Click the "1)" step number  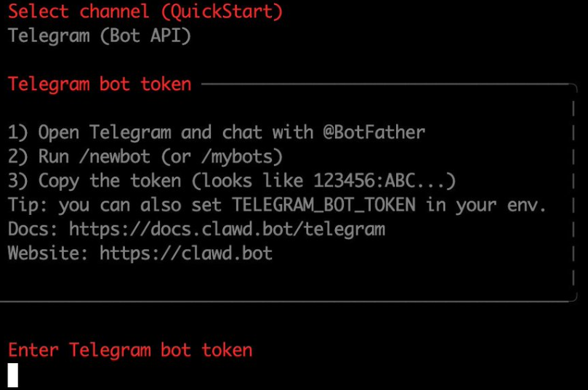18,133
